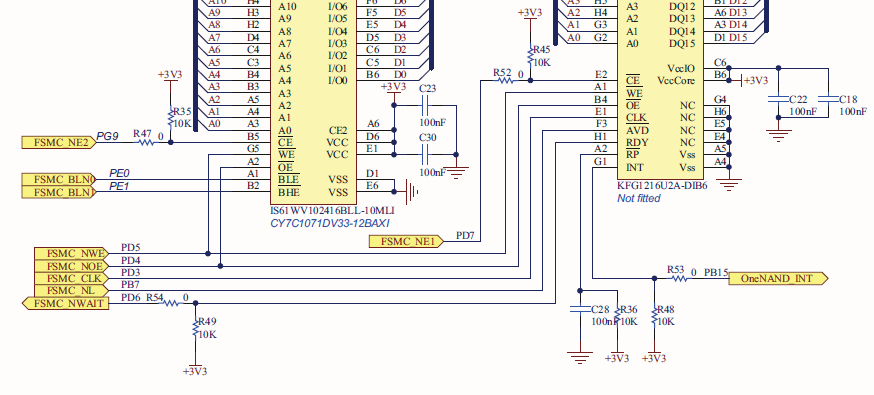Select the OneNAND_INT port symbol
Viewport: 874px width, 395px height.
point(778,278)
